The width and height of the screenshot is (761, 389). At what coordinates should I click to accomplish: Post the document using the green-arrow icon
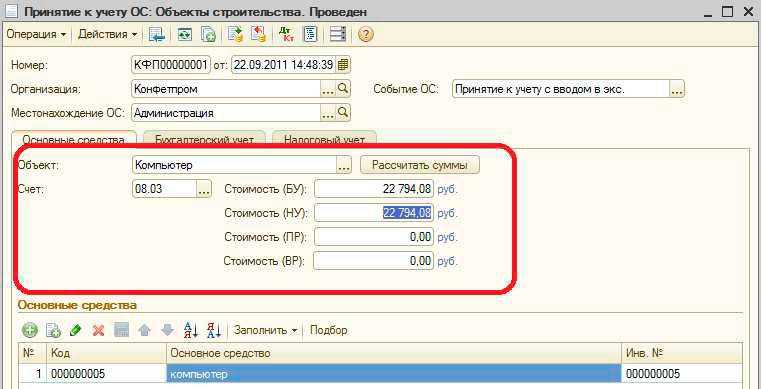(236, 34)
